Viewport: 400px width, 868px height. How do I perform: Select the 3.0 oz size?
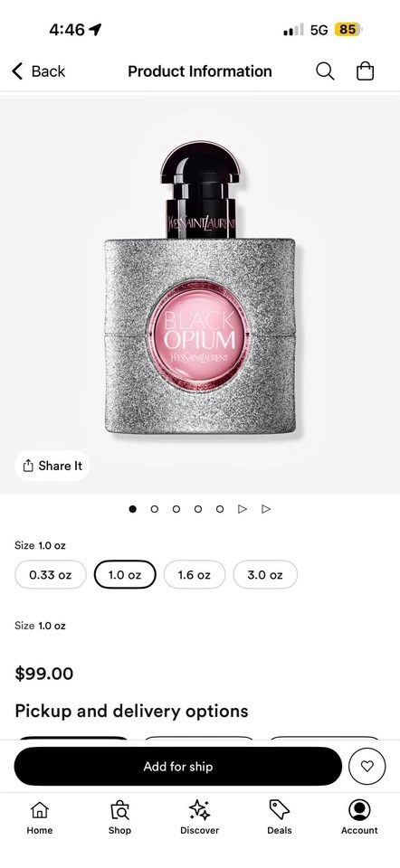265,575
